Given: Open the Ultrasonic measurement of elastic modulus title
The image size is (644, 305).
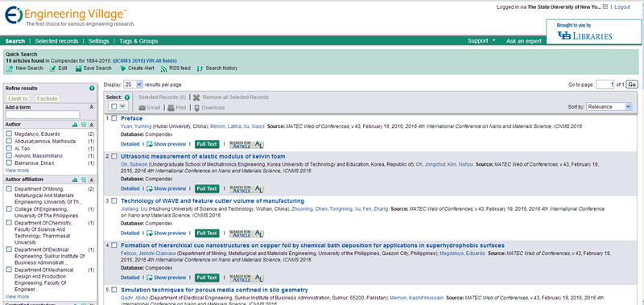Looking at the screenshot, I should click(x=203, y=156).
